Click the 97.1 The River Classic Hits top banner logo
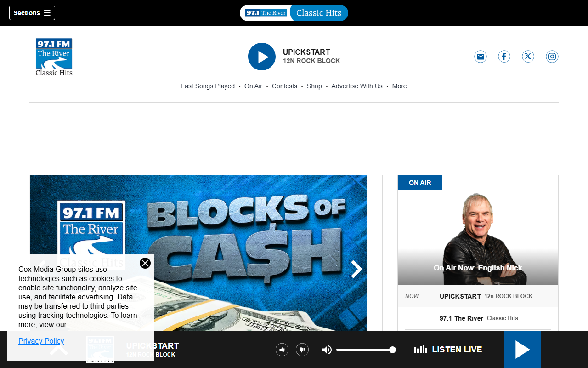 (294, 13)
